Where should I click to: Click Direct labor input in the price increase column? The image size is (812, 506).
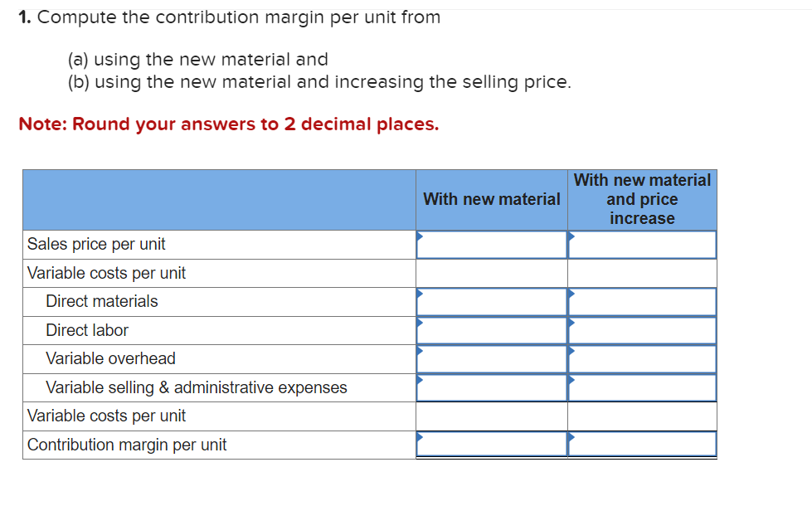point(642,330)
